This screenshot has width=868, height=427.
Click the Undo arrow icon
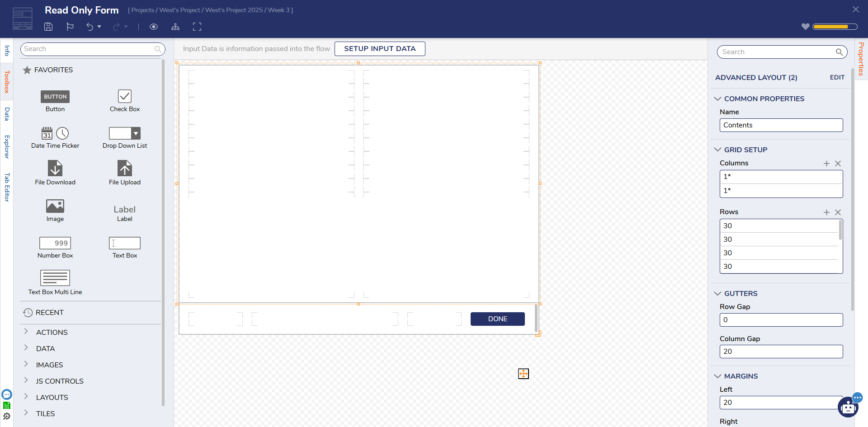[x=90, y=27]
